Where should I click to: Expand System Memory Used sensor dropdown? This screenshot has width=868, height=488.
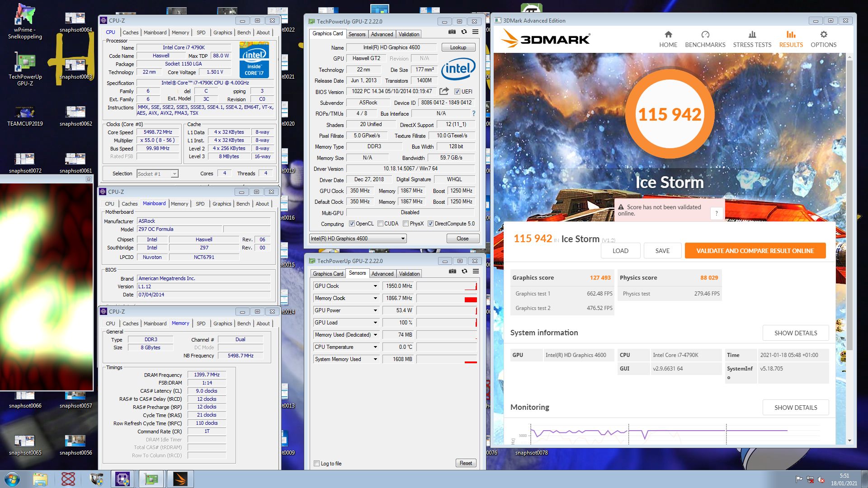click(x=375, y=359)
